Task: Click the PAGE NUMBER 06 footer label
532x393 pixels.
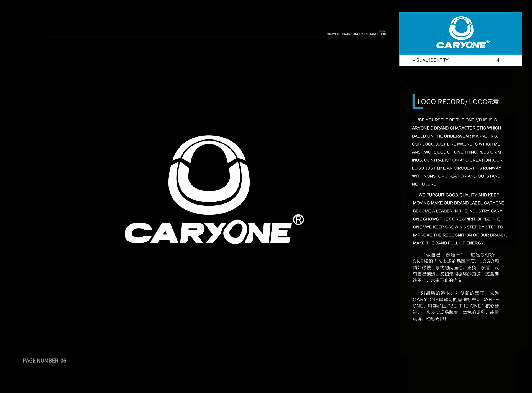Action: (44, 361)
